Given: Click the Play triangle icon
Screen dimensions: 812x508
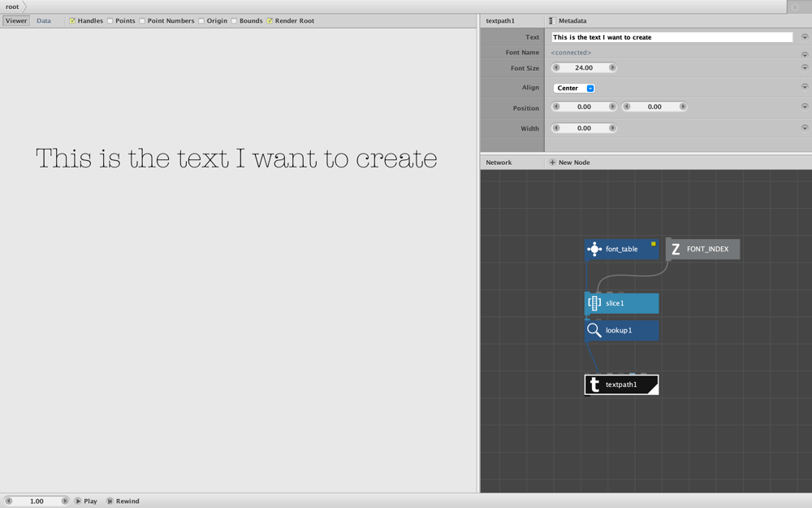Looking at the screenshot, I should point(78,501).
